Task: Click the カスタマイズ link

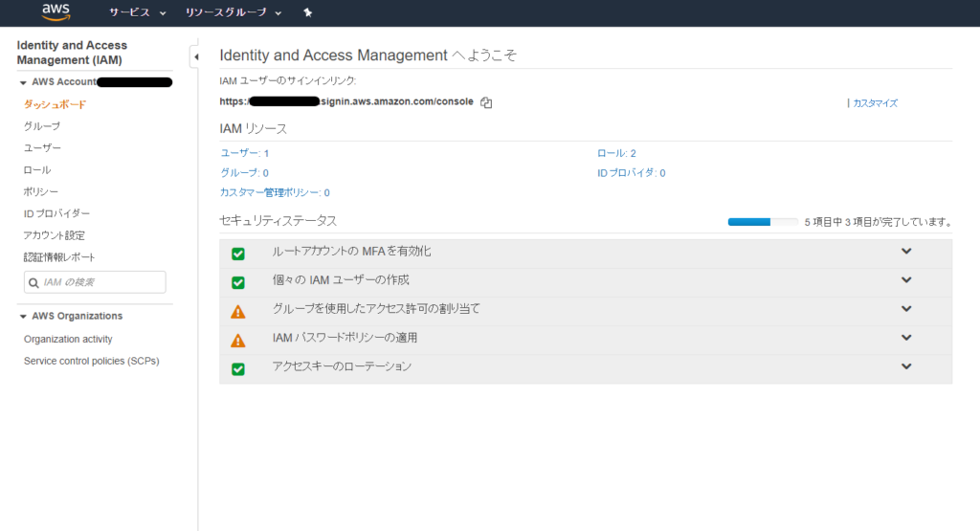Action: (875, 102)
